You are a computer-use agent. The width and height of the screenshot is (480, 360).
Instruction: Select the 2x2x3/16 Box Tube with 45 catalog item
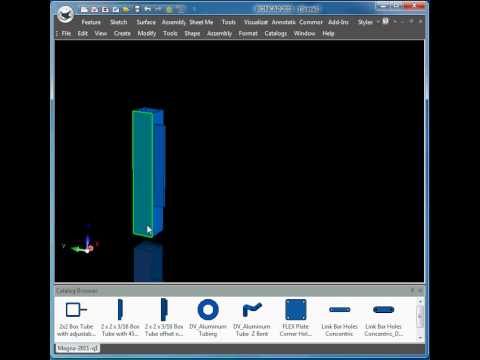pos(120,318)
